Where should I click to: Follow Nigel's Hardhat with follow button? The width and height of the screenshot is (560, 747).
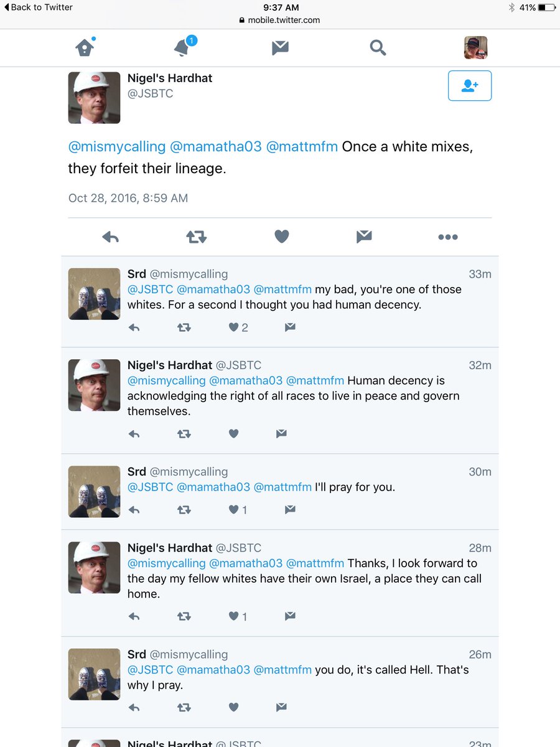click(x=470, y=86)
